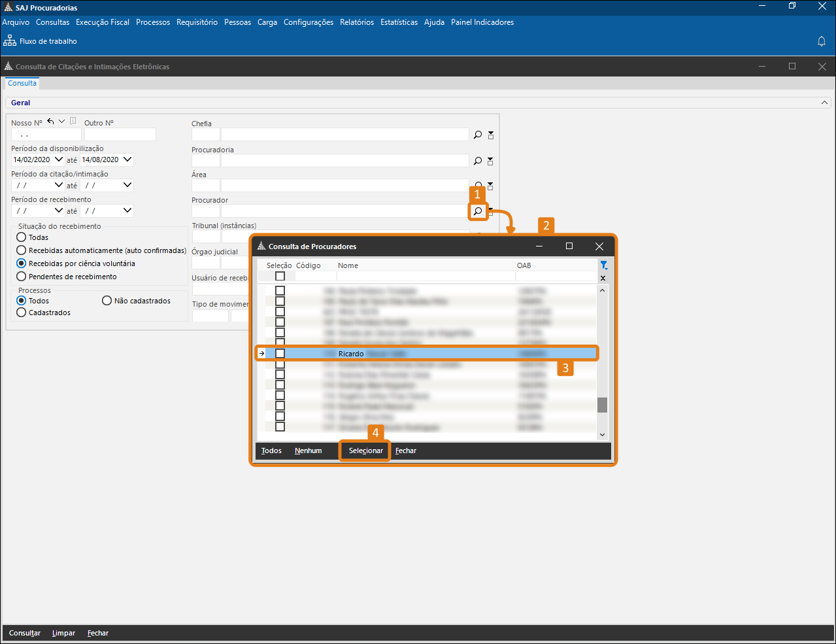Open the notifications bell icon

(x=822, y=41)
